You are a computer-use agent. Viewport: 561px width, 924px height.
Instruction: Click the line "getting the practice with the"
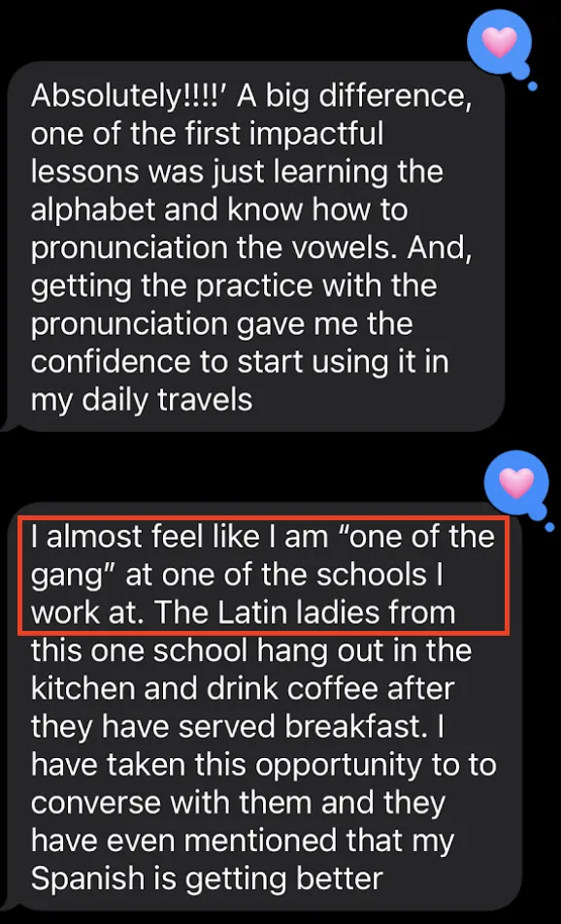pyautogui.click(x=234, y=286)
